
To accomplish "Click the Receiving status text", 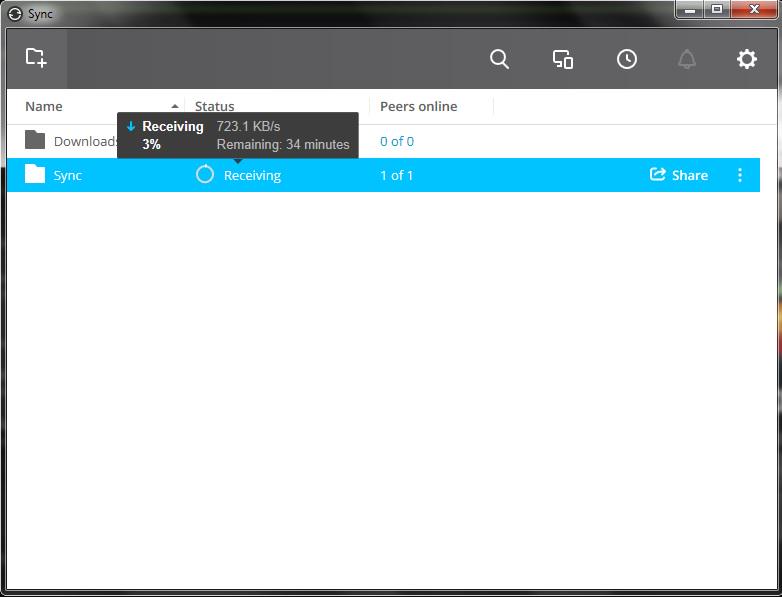I will click(x=252, y=176).
